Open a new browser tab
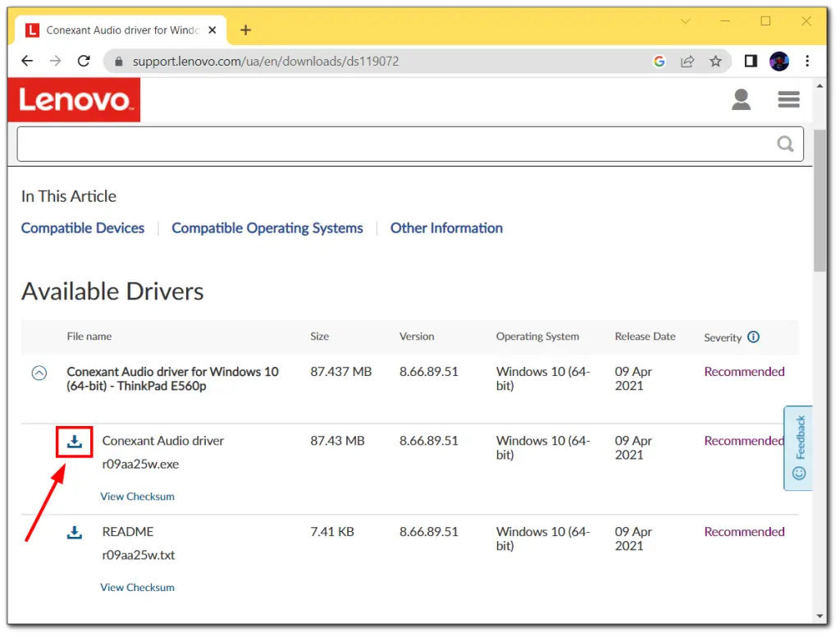The height and width of the screenshot is (637, 840). click(x=245, y=30)
